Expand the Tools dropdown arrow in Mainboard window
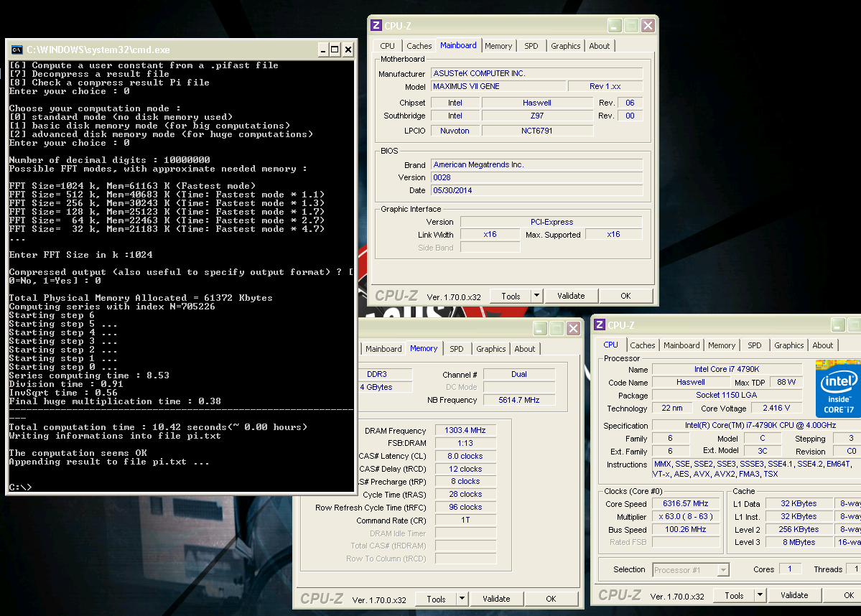Viewport: 861px width, 616px height. point(536,296)
